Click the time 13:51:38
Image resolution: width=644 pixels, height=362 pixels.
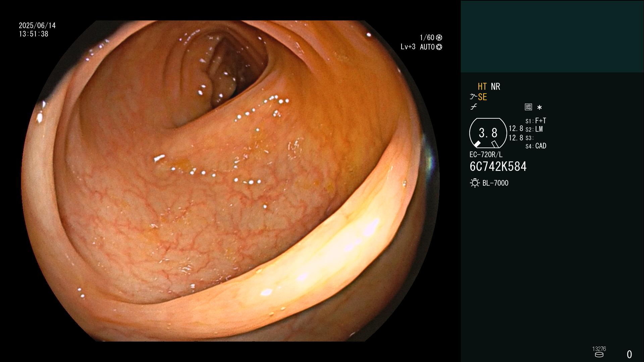tap(34, 34)
